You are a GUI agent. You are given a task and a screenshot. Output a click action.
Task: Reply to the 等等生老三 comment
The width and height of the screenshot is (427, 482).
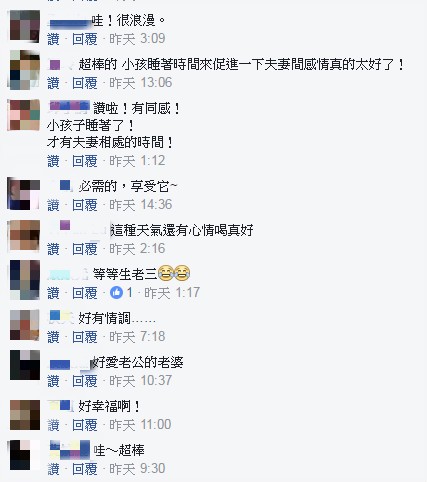pyautogui.click(x=85, y=293)
